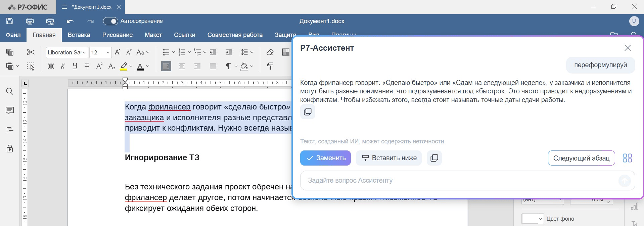644x226 pixels.
Task: Open the Liberation Sans font name dropdown
Action: pyautogui.click(x=84, y=52)
